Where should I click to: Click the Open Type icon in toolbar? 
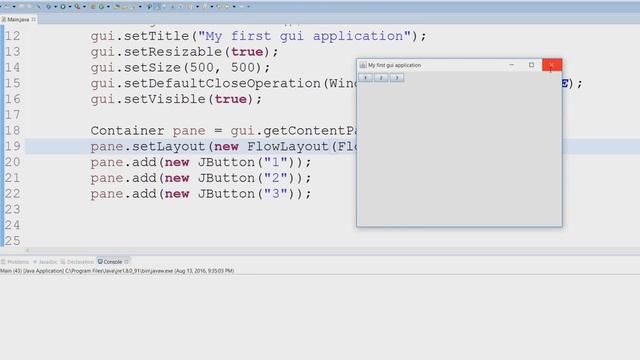pos(117,7)
